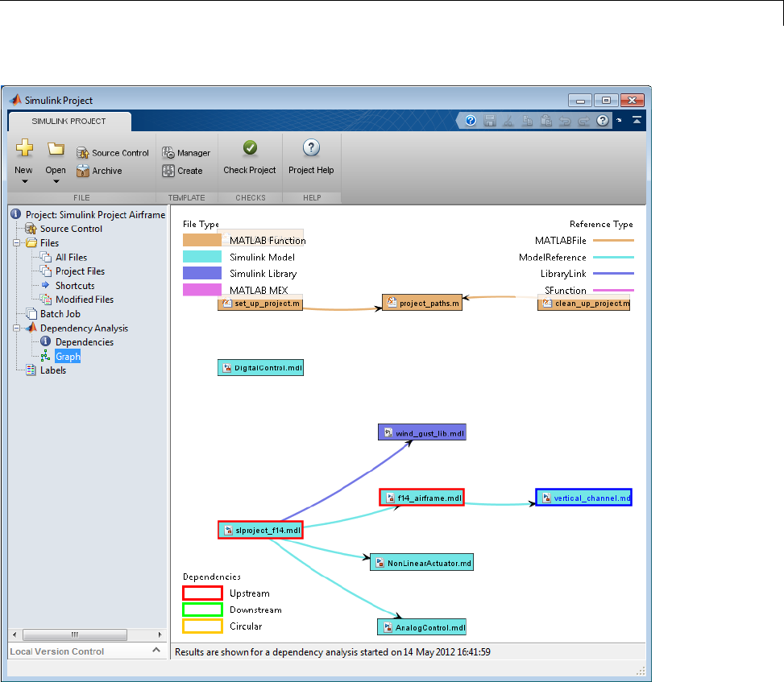Select Dependency Analysis in the tree

coord(84,329)
